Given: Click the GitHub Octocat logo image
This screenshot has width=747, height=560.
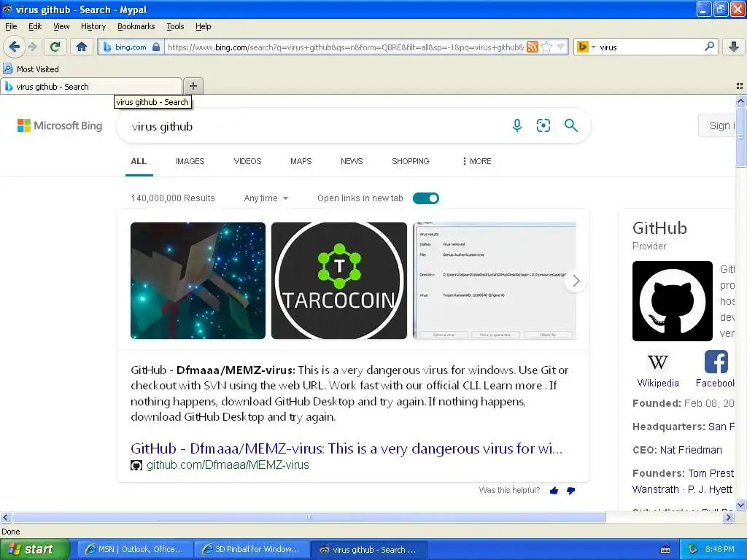Looking at the screenshot, I should (x=672, y=301).
